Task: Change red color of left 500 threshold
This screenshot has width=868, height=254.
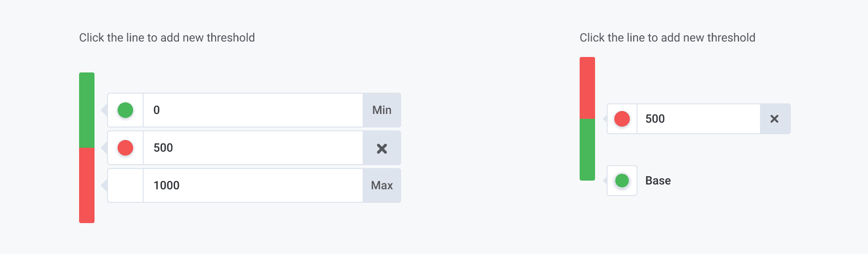Action: (125, 148)
